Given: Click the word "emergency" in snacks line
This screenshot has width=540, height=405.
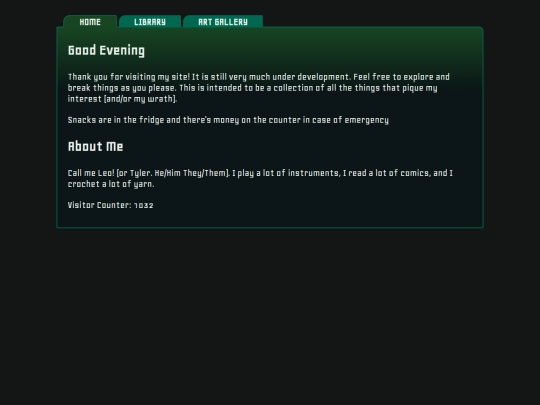Looking at the screenshot, I should (366, 120).
